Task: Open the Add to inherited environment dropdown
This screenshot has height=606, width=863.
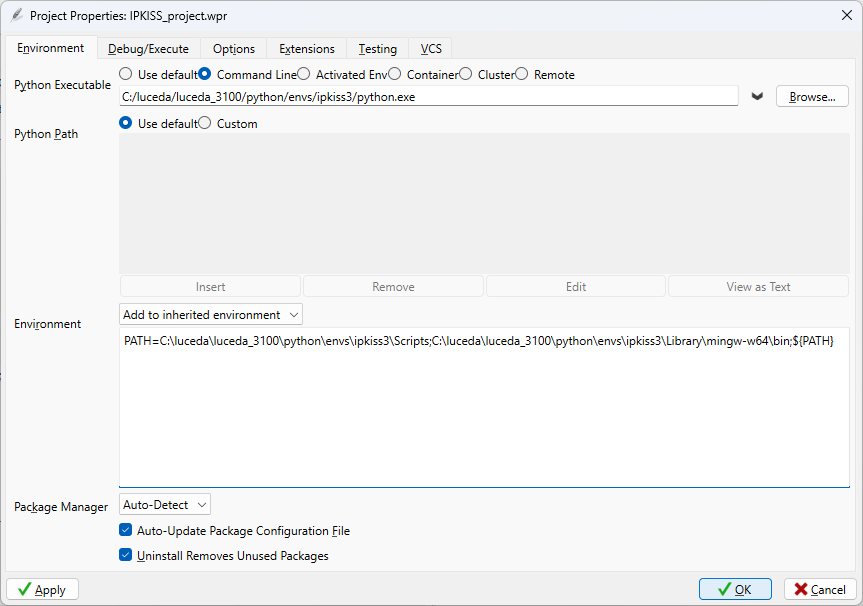Action: click(210, 315)
